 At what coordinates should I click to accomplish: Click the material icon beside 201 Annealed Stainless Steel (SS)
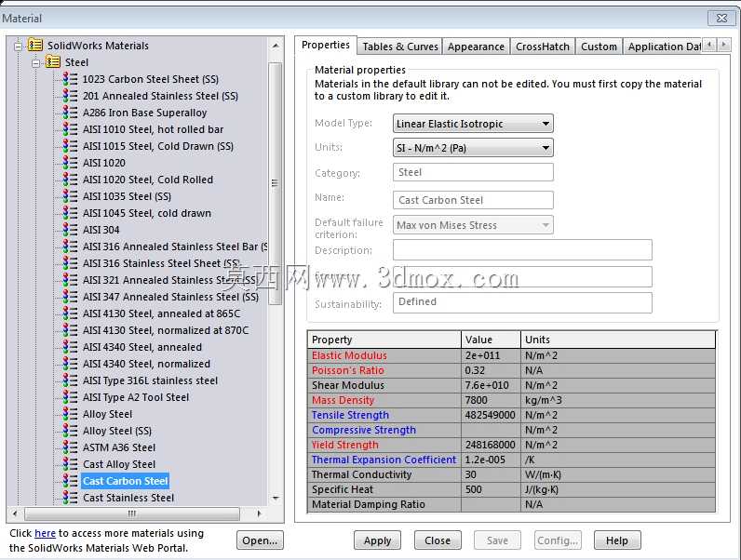coord(71,96)
